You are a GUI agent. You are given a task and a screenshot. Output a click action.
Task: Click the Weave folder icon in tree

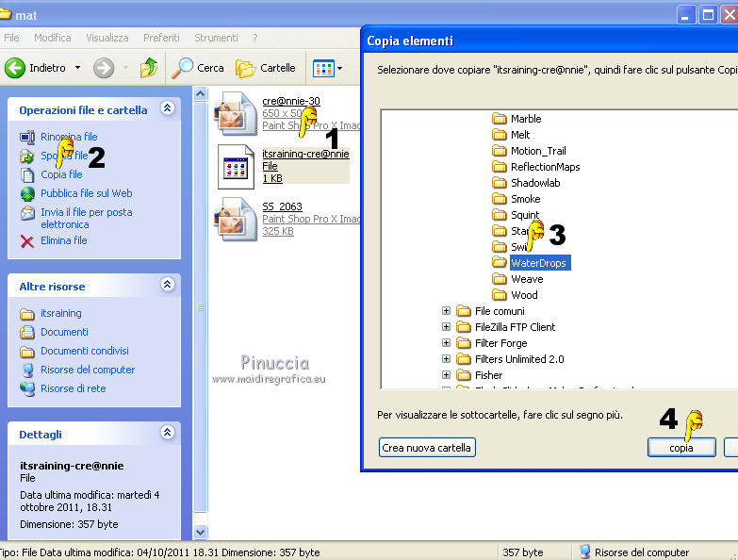(x=499, y=279)
